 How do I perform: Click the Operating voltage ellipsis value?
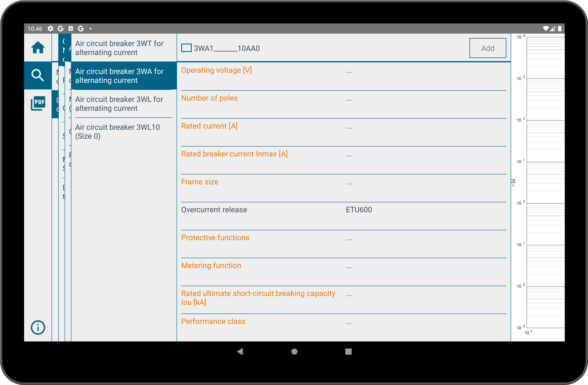(349, 72)
